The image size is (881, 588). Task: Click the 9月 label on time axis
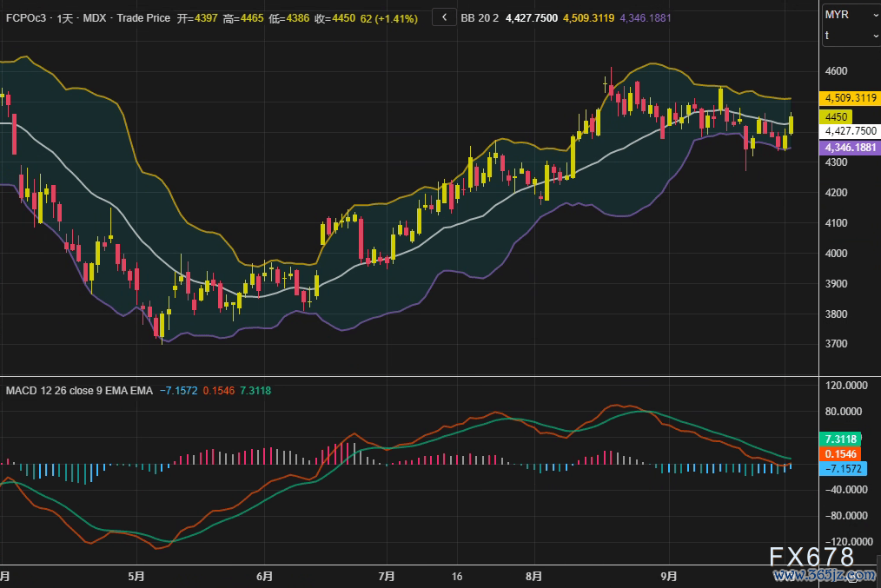pos(668,576)
